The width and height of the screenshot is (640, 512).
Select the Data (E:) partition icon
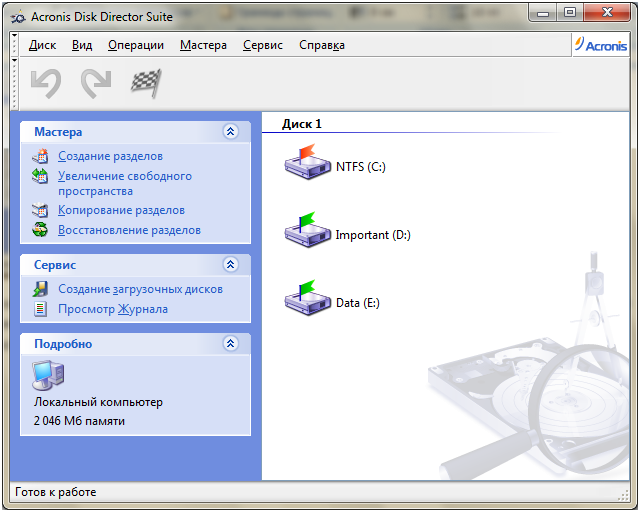(307, 297)
